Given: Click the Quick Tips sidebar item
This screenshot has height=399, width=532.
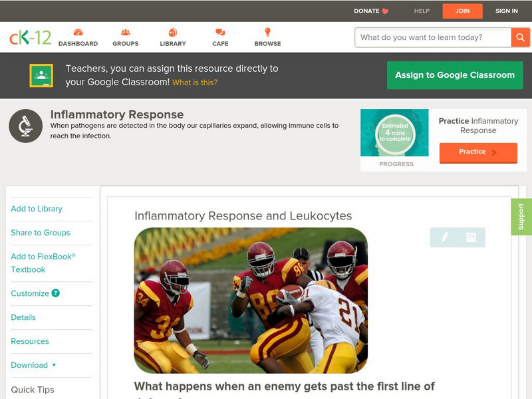Looking at the screenshot, I should [33, 390].
